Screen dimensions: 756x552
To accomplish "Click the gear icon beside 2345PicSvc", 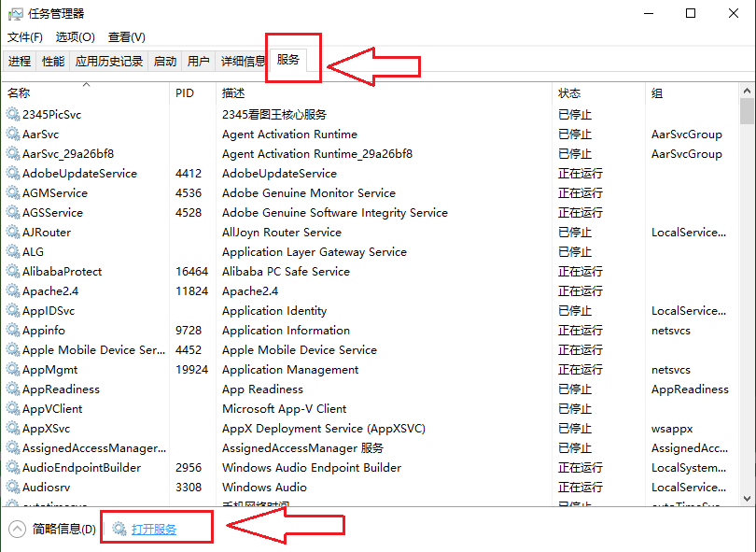I will [12, 114].
